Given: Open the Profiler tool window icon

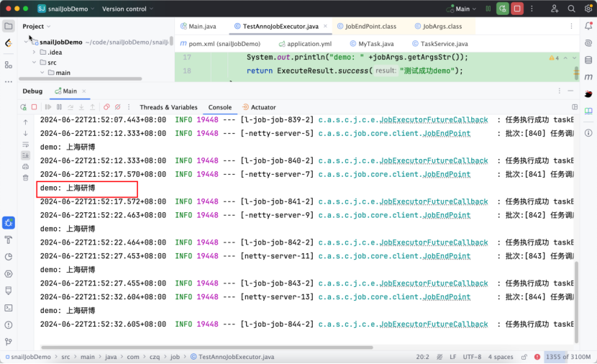Looking at the screenshot, I should (x=9, y=257).
